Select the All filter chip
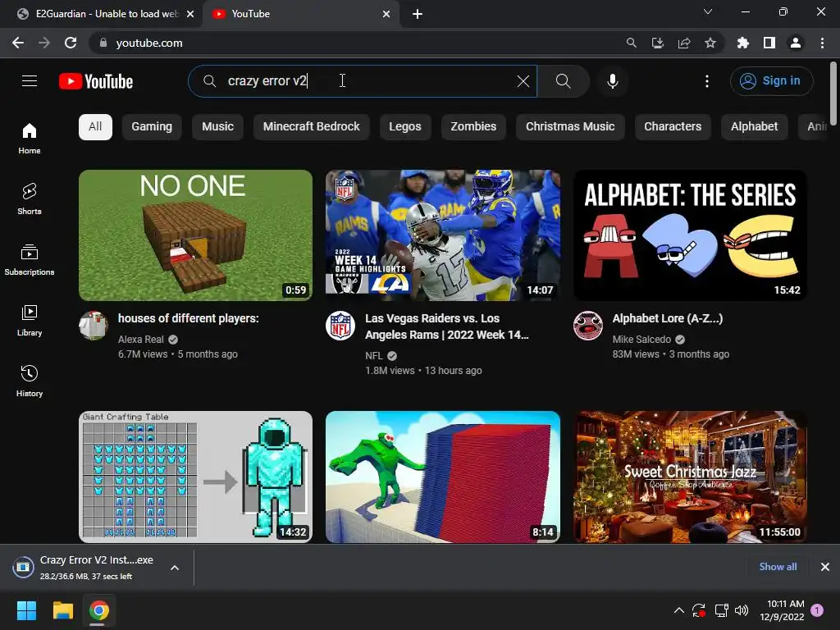The image size is (840, 630). tap(95, 127)
